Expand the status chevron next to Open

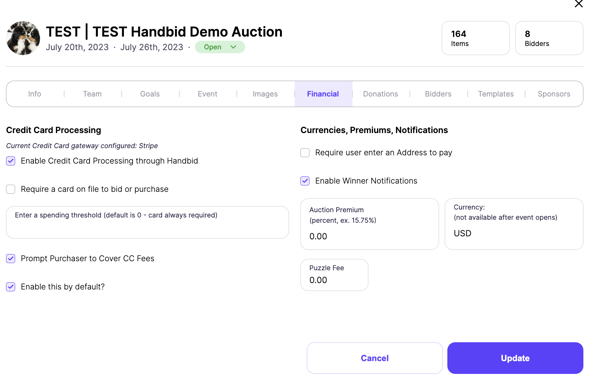coord(233,47)
